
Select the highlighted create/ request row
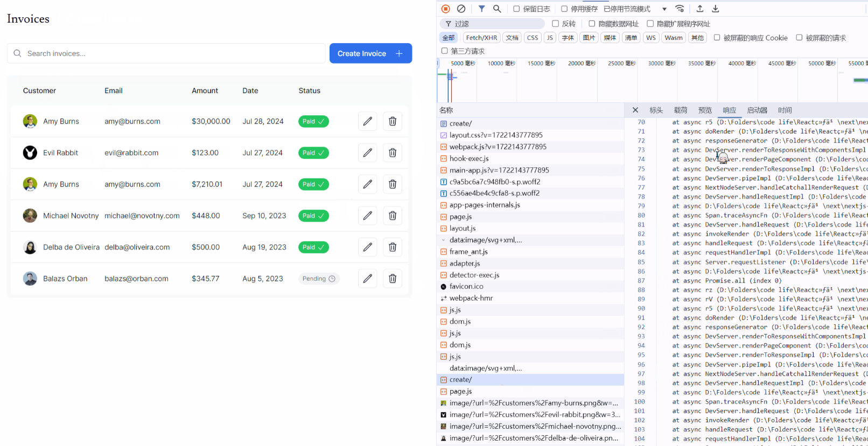click(x=530, y=380)
